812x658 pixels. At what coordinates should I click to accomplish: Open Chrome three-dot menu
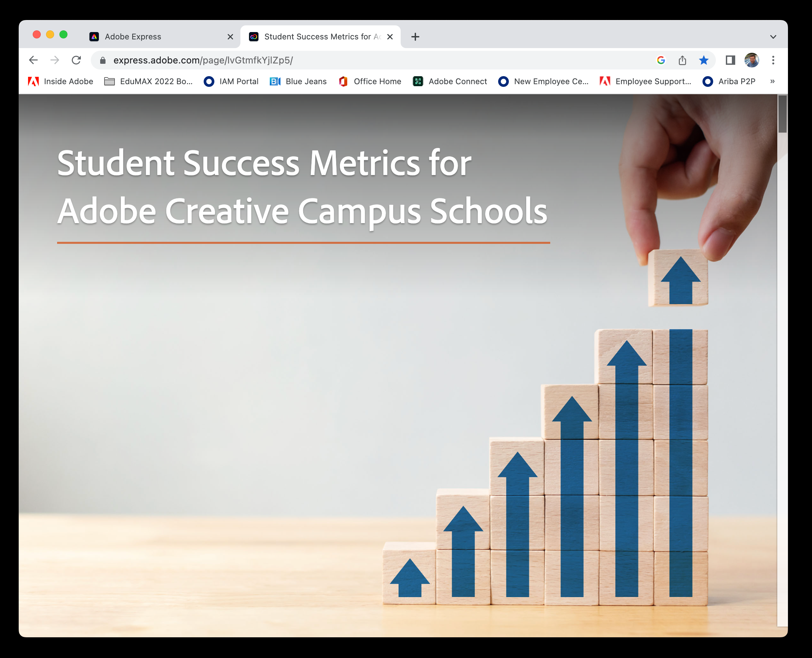(773, 60)
